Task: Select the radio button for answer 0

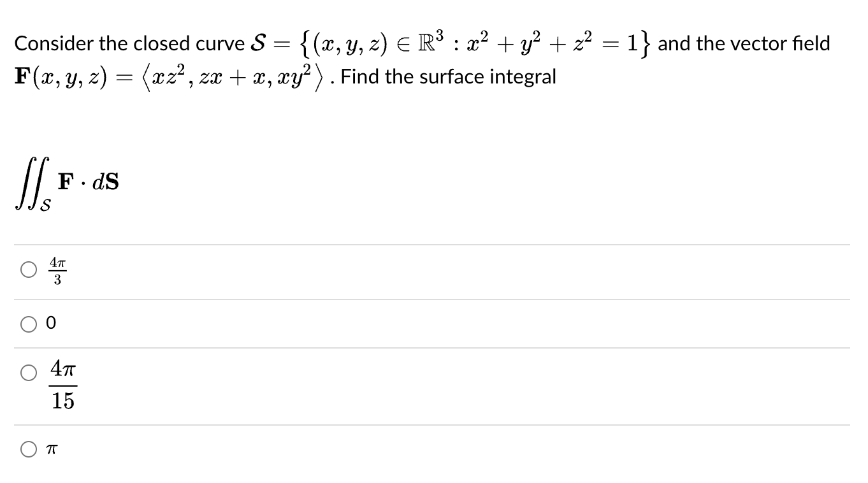Action: (x=29, y=324)
